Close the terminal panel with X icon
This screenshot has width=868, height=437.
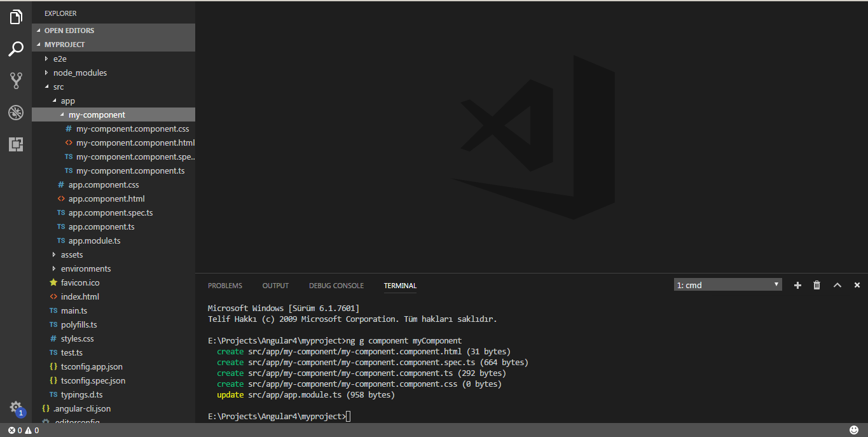point(857,286)
